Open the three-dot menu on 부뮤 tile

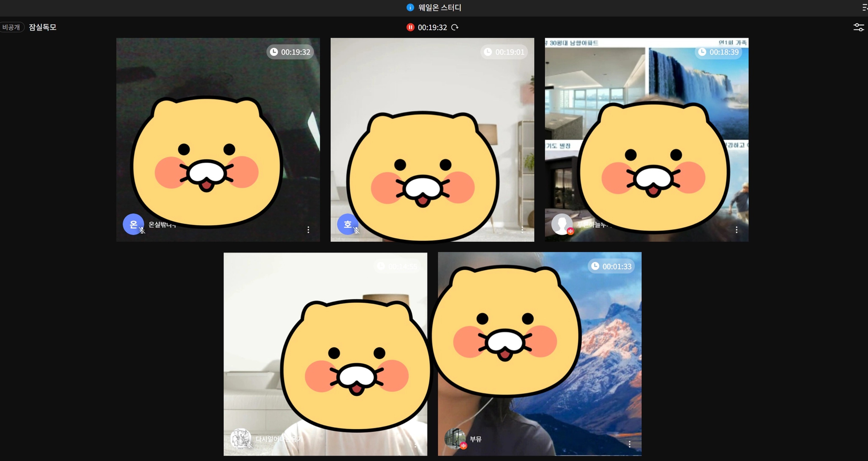630,444
